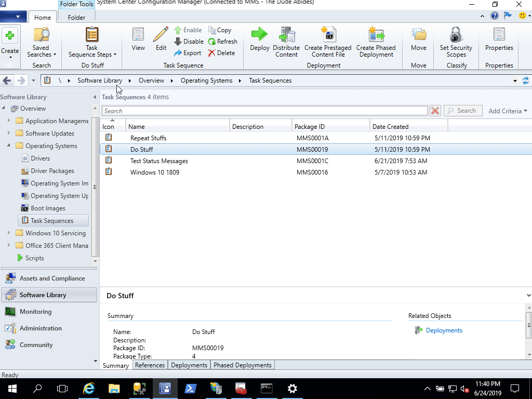Select Boot Images in the tree
The image size is (532, 399).
click(x=48, y=208)
